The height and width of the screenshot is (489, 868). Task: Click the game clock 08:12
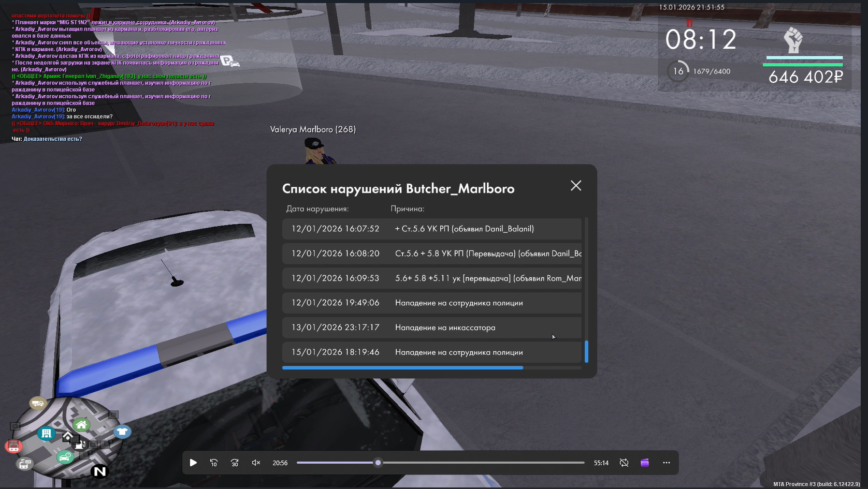[701, 40]
